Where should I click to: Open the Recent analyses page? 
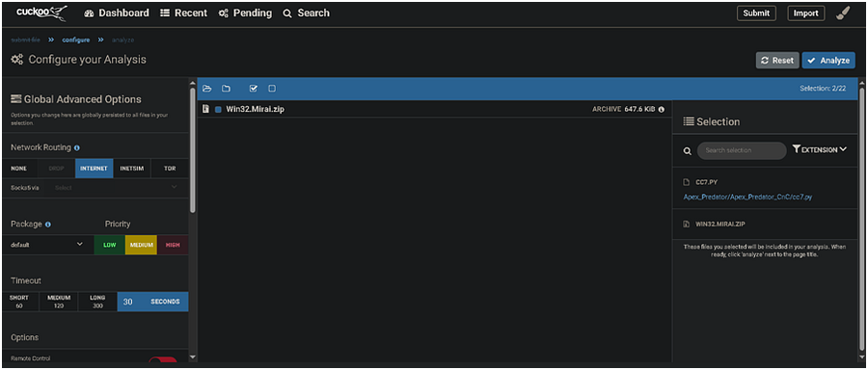coord(184,13)
